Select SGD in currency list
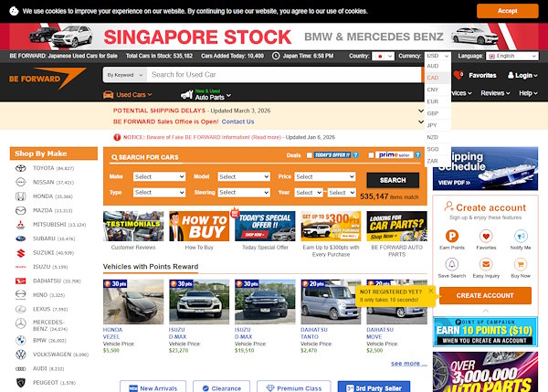 tap(437, 149)
